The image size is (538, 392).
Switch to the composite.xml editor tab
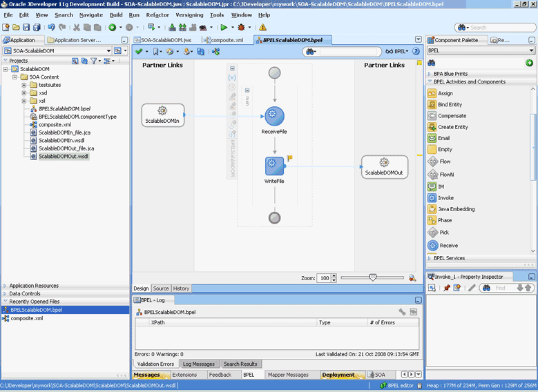pos(227,40)
